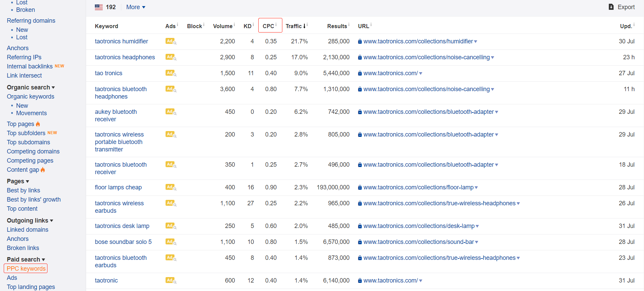Click lock icon beside floor-lamp URL
The width and height of the screenshot is (644, 291).
[x=360, y=187]
